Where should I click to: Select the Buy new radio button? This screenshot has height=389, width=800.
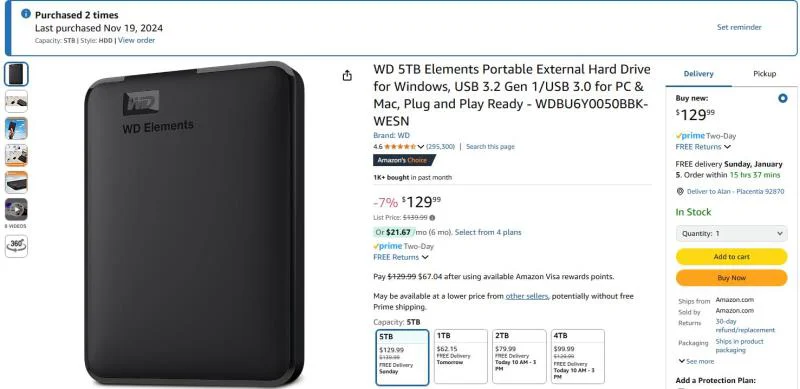[783, 98]
